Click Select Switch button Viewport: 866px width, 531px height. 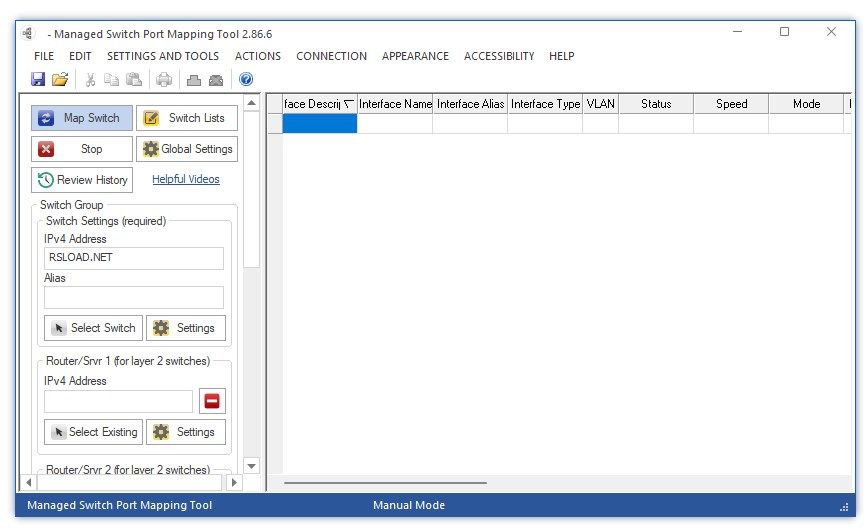tap(93, 328)
